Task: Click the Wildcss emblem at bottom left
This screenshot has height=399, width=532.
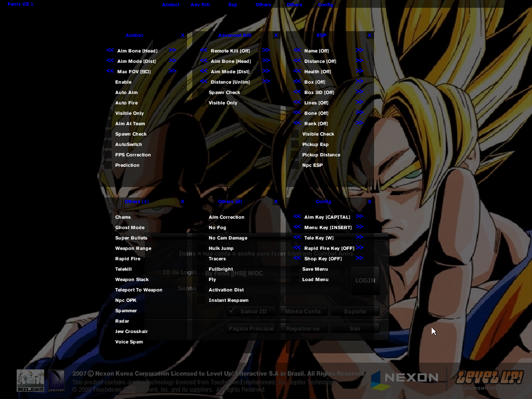Action: (x=30, y=381)
